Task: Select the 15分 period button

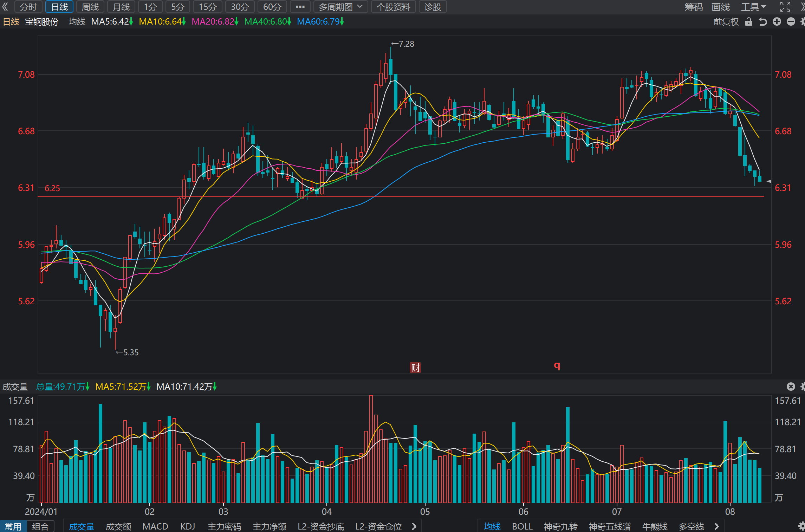Action: click(x=208, y=7)
